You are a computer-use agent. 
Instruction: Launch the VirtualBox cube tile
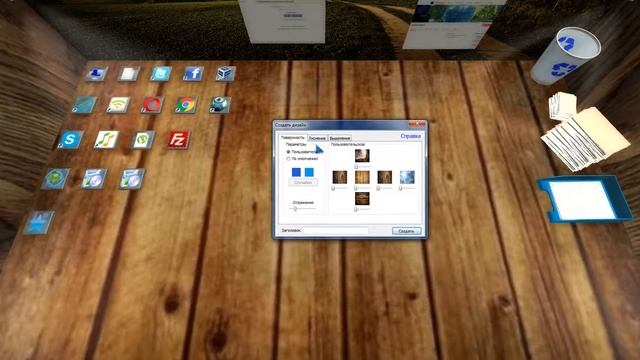225,73
